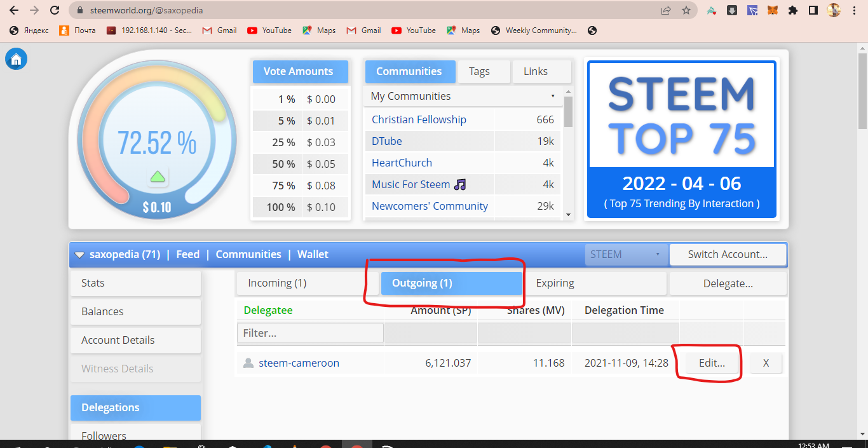Sort by the Delegatee column header
This screenshot has height=448, width=868.
pos(268,310)
